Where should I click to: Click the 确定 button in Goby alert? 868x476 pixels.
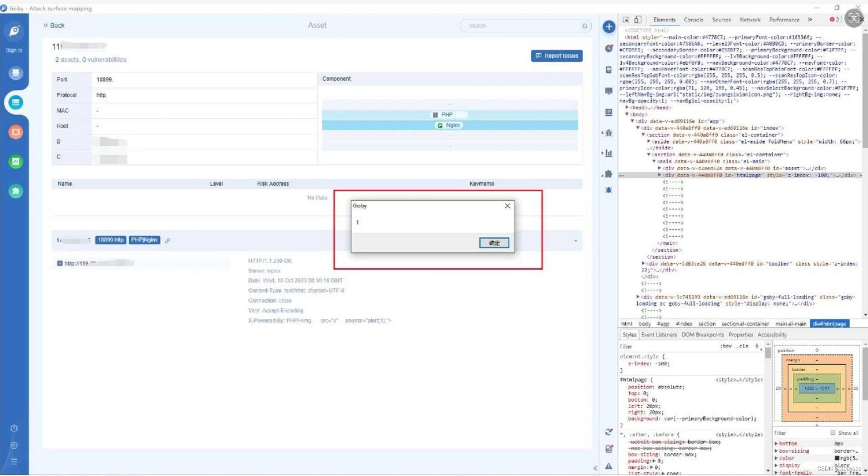494,243
